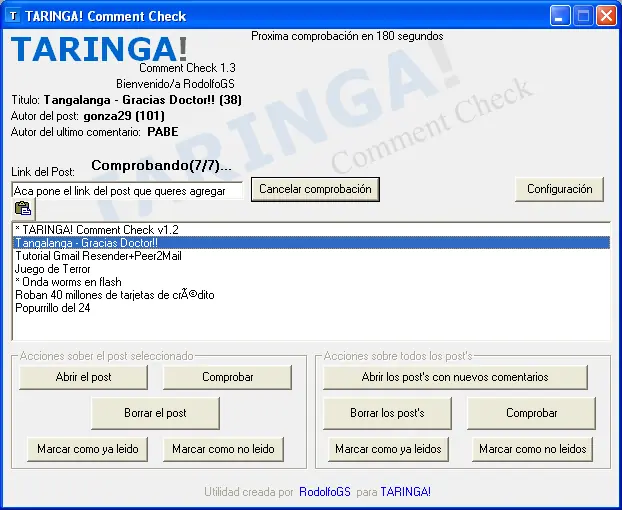Click the paste clipboard icon button
This screenshot has width=622, height=510.
[x=23, y=209]
